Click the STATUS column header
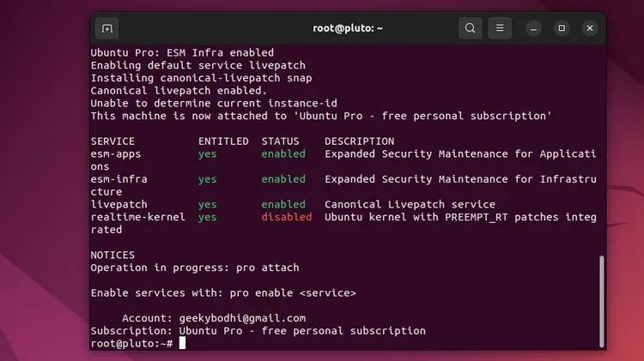 coord(281,141)
